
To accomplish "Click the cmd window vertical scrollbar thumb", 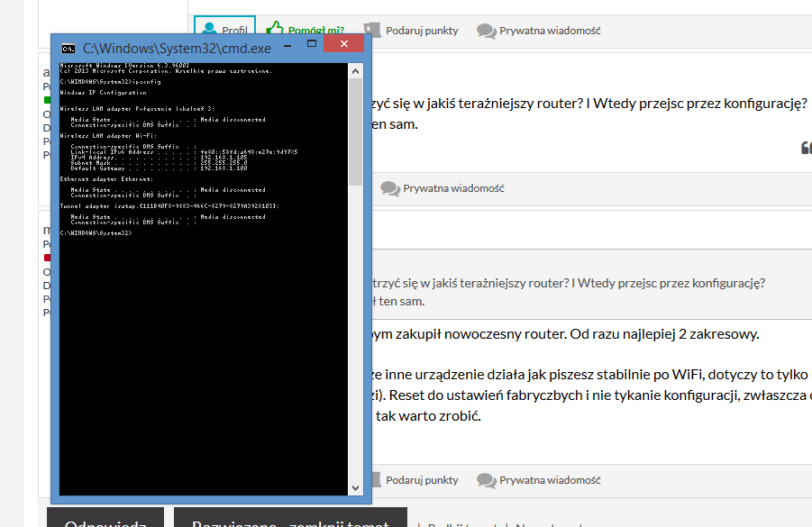I will [x=355, y=132].
